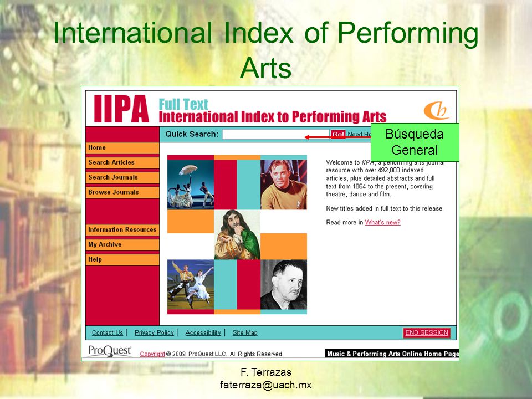Click the faterraza@uach.mx email text
The image size is (532, 399).
pyautogui.click(x=265, y=385)
